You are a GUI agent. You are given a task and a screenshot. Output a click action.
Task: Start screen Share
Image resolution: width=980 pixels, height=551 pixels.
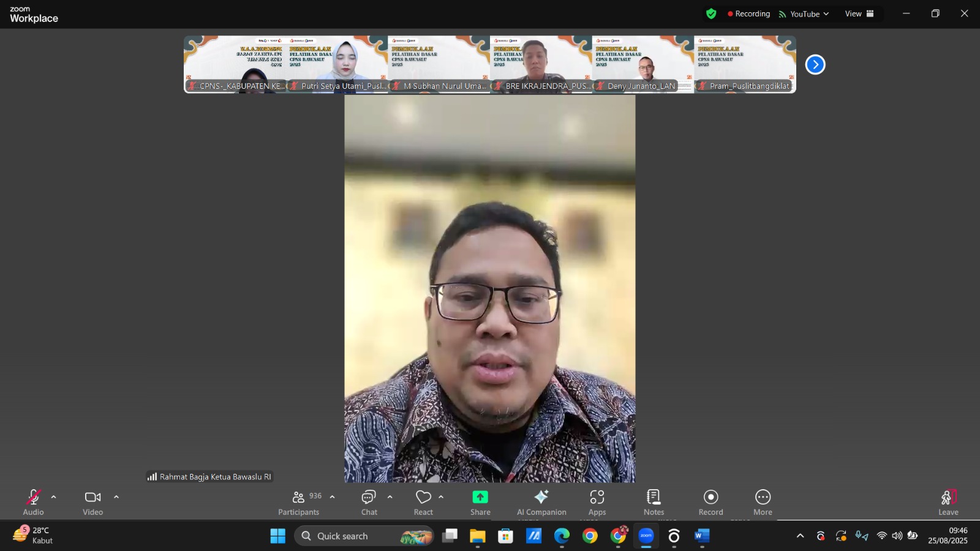480,502
